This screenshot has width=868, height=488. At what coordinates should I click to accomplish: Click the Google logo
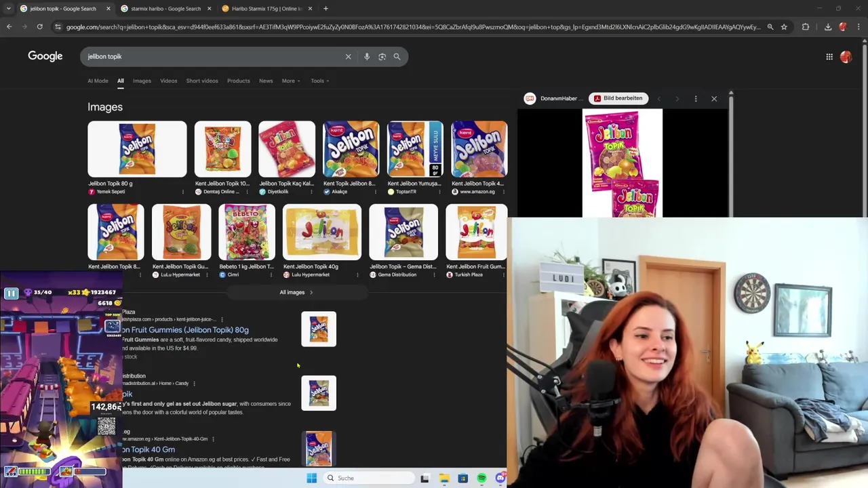pos(45,57)
